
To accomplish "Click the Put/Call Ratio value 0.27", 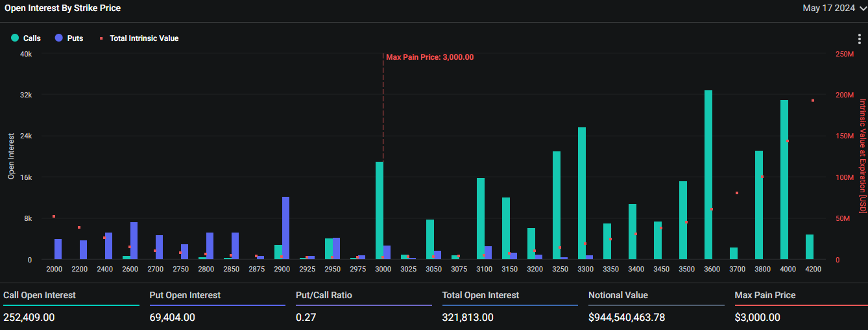I will pos(304,318).
